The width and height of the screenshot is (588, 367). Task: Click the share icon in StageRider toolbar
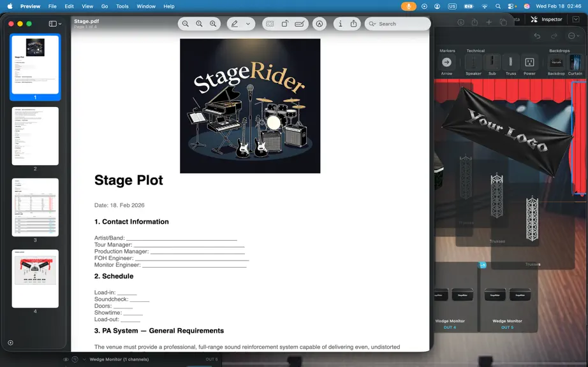click(x=474, y=22)
